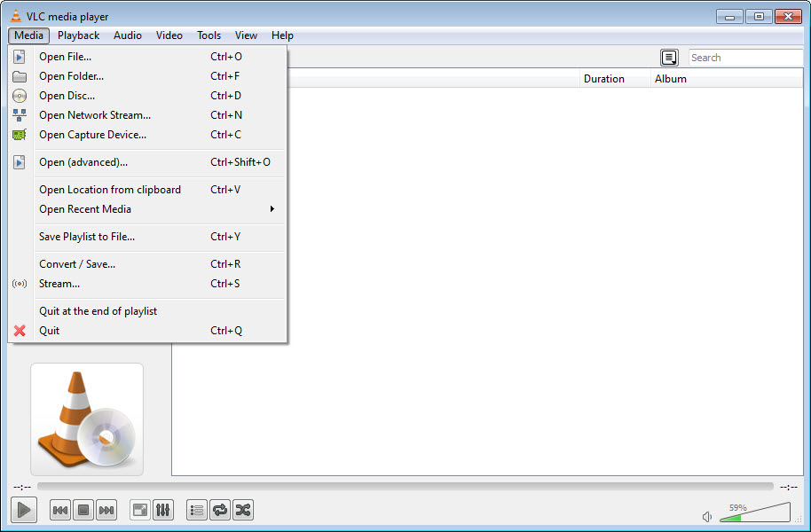811x532 pixels.
Task: Toggle Quit at the end of playlist
Action: click(147, 311)
